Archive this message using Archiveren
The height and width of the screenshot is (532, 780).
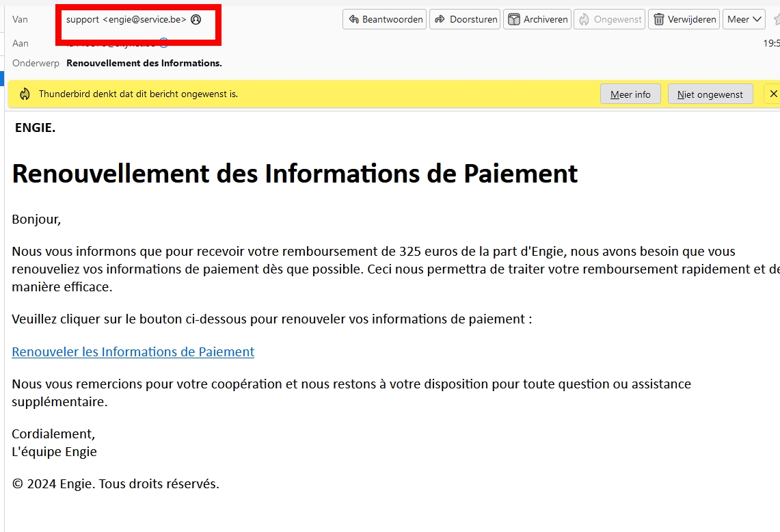[x=537, y=19]
